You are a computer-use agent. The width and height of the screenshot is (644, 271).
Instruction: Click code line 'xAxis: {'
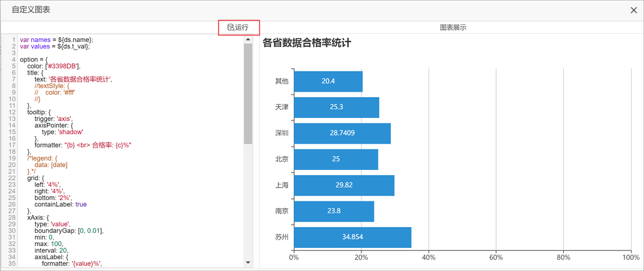point(38,218)
